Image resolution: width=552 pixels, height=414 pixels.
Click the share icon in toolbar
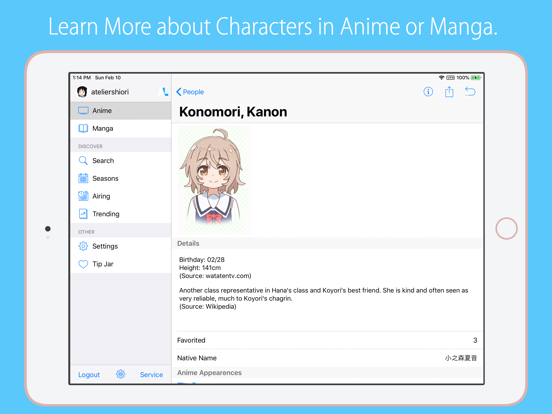(449, 92)
